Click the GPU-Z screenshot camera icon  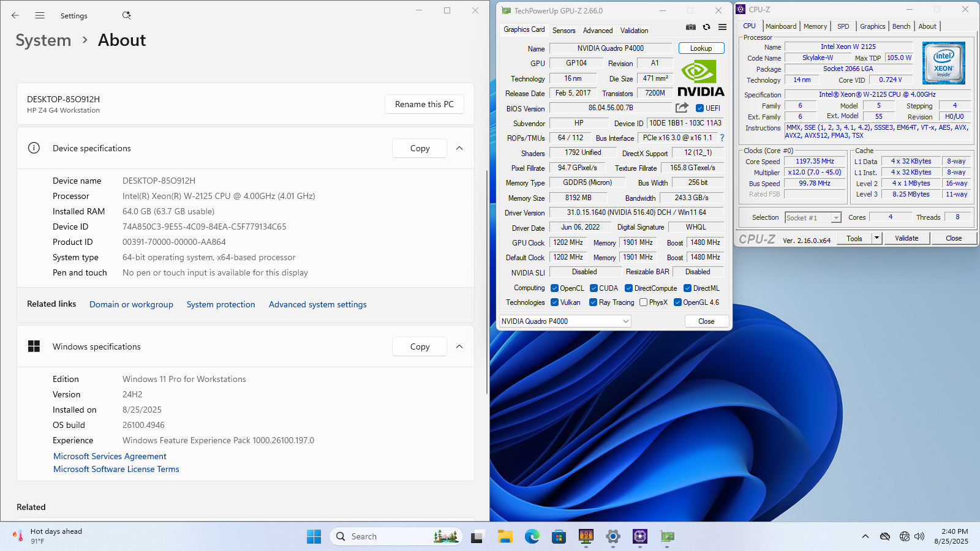(690, 27)
